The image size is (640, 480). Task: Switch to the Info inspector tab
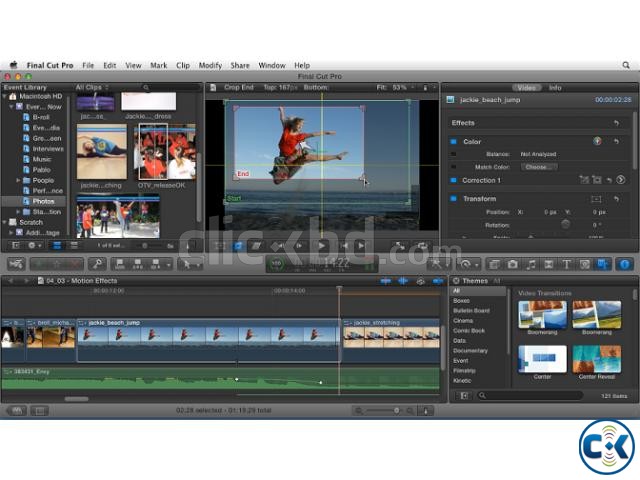click(x=555, y=88)
